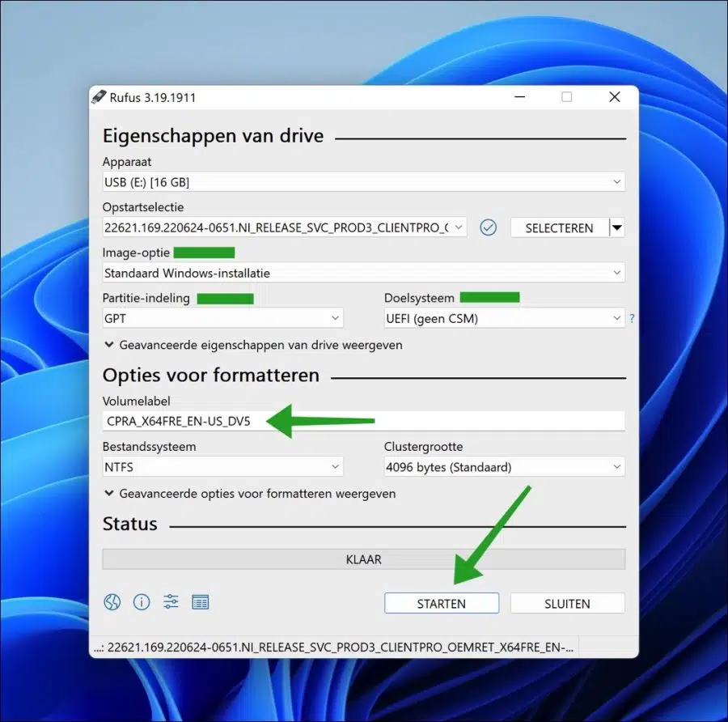This screenshot has width=728, height=722.
Task: Open the settings sliders icon
Action: pyautogui.click(x=171, y=601)
